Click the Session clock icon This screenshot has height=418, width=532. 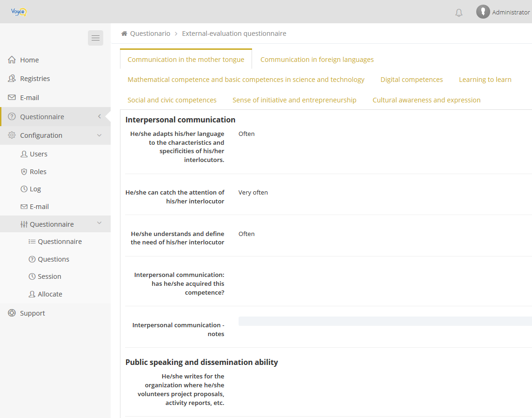click(x=32, y=276)
